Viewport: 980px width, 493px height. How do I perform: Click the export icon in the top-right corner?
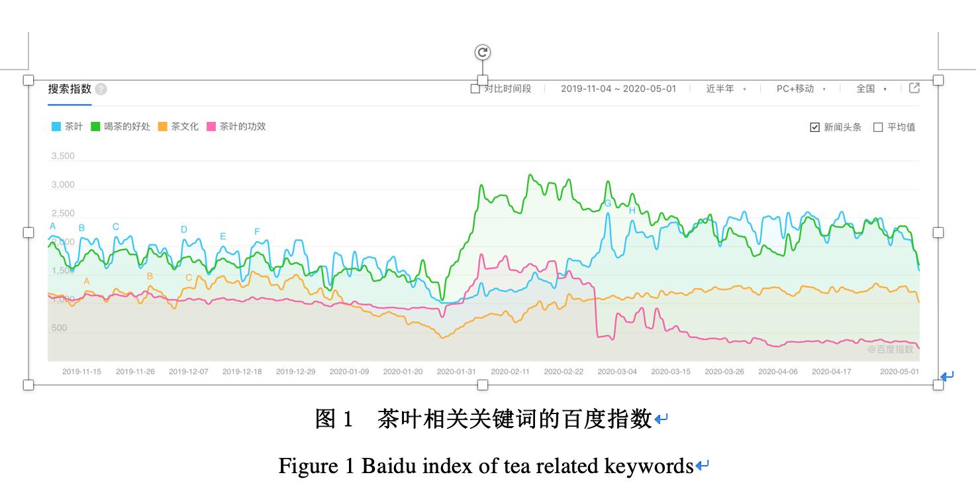pyautogui.click(x=914, y=87)
